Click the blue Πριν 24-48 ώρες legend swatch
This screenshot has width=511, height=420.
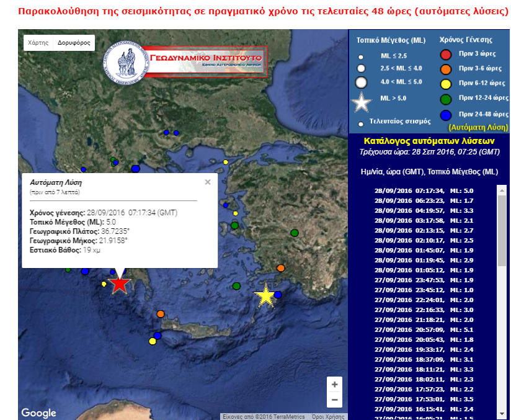coord(445,114)
